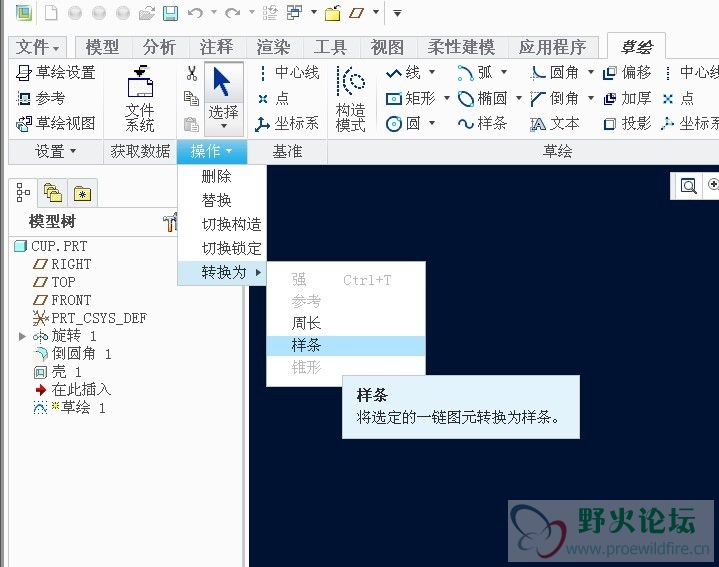Select the 倒圆角 1 feature in tree
The image size is (719, 567).
click(72, 354)
